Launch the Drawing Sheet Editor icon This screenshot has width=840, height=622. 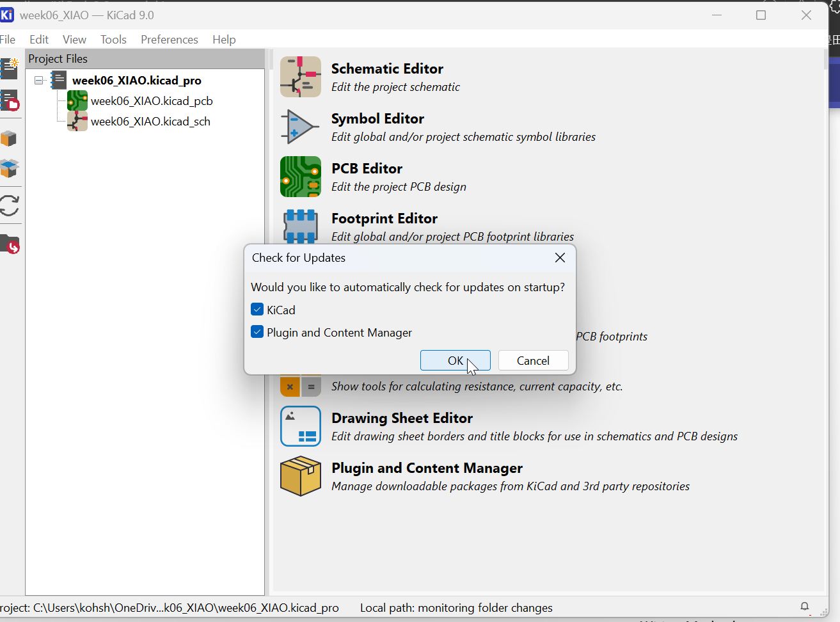point(301,426)
